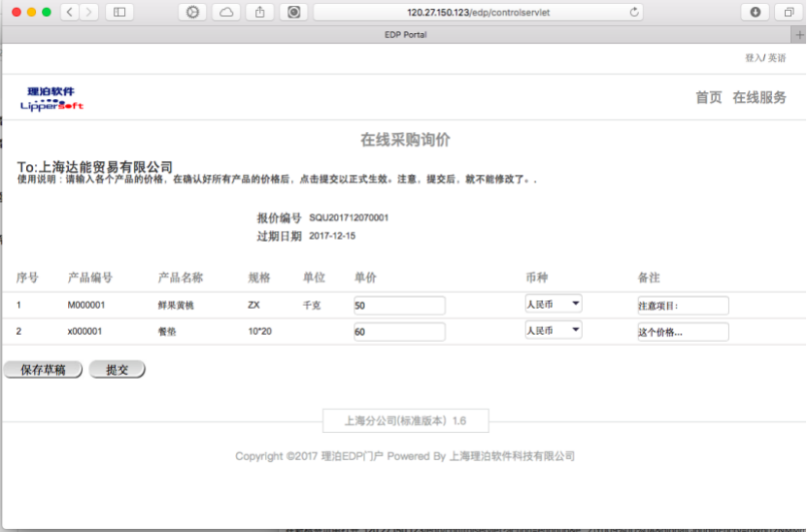Expand currency dropdown for row 2
The height and width of the screenshot is (532, 808).
point(554,330)
